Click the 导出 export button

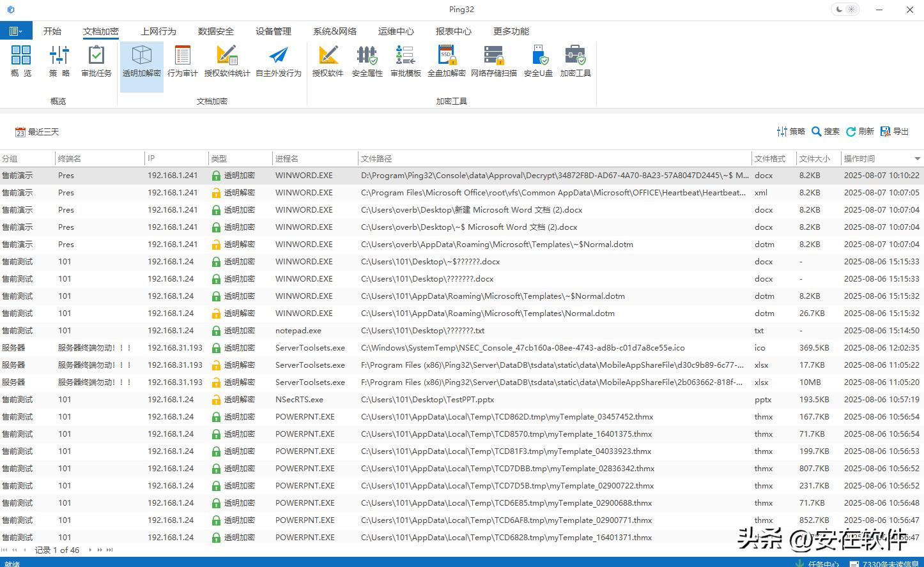click(894, 132)
